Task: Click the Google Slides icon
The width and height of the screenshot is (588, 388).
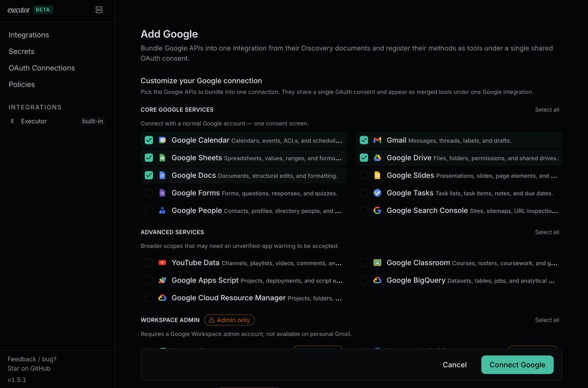Action: 377,175
